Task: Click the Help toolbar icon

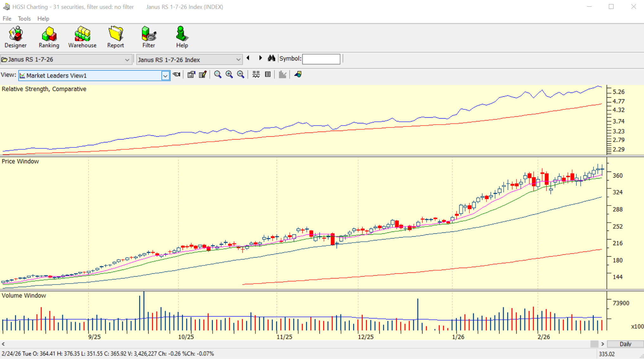Action: 182,37
